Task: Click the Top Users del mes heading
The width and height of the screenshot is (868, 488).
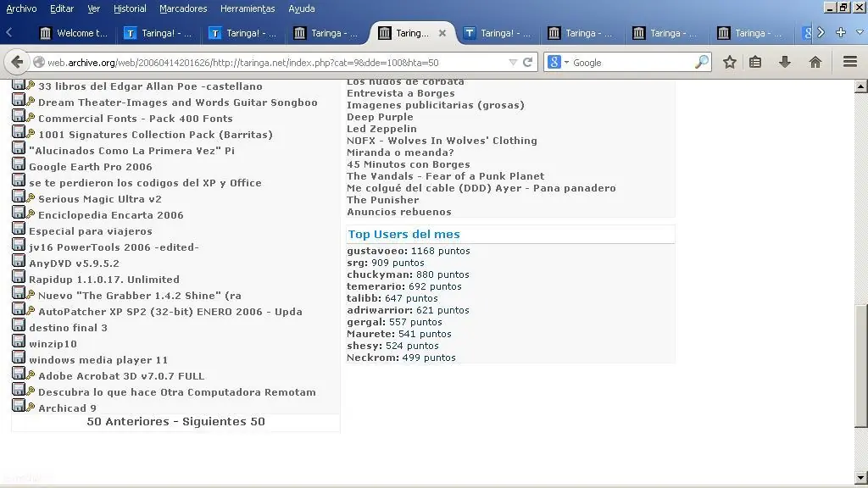Action: [x=404, y=234]
